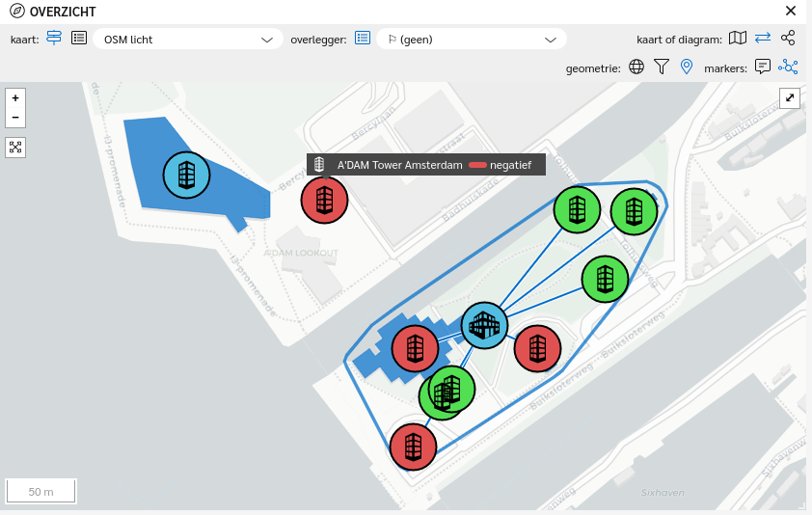Switch to diagram view icon

pyautogui.click(x=788, y=39)
